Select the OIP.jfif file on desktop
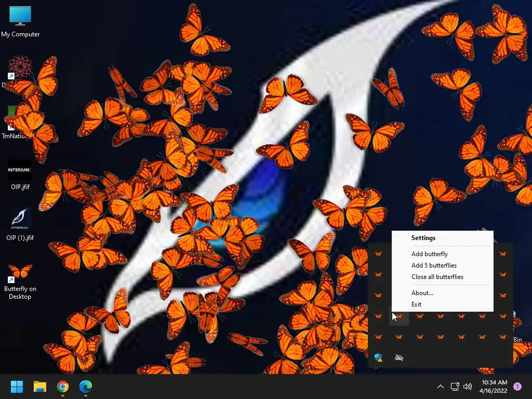Viewport: 532px width, 399px height. (x=20, y=175)
